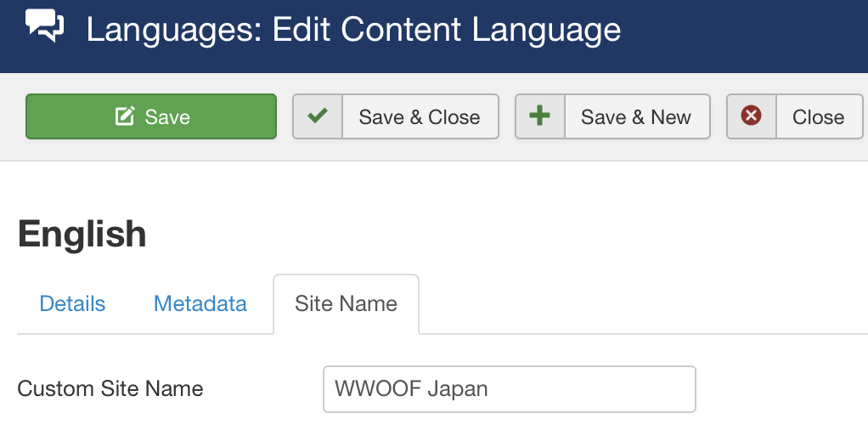The image size is (868, 430).
Task: Click the green checkmark icon
Action: pos(317,116)
